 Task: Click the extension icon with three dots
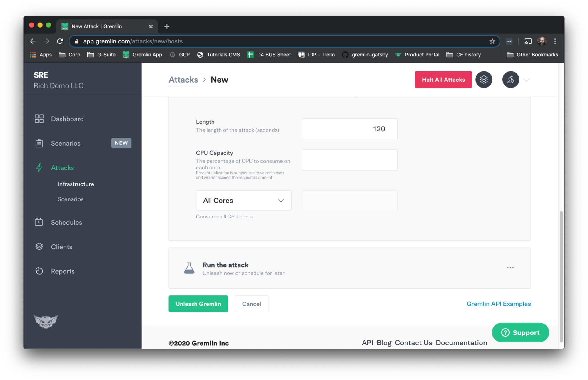509,41
